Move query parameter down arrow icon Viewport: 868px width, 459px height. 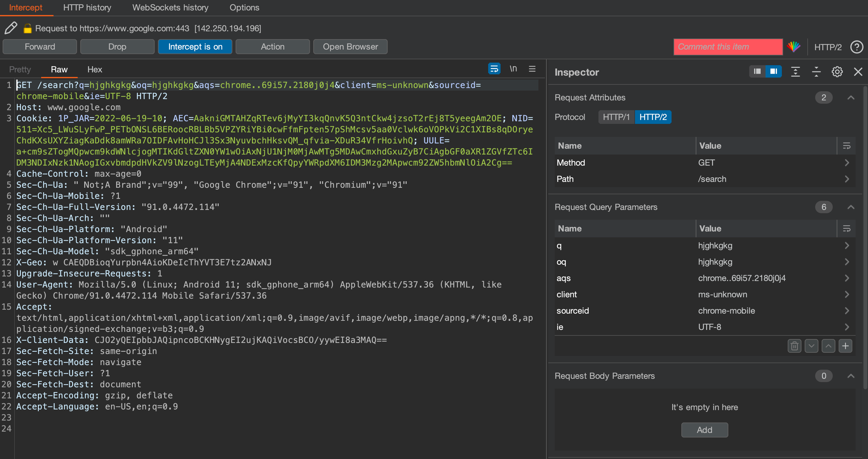tap(812, 346)
